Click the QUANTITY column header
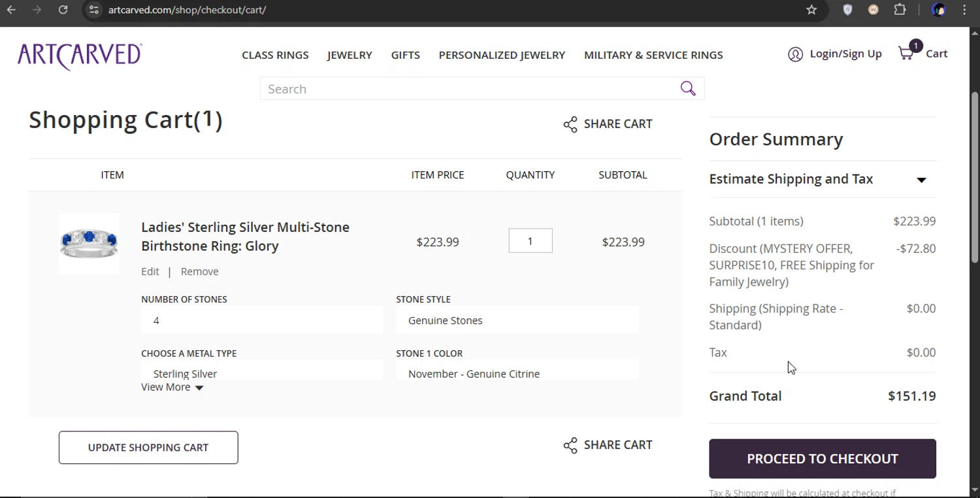Image resolution: width=980 pixels, height=498 pixels. [531, 175]
